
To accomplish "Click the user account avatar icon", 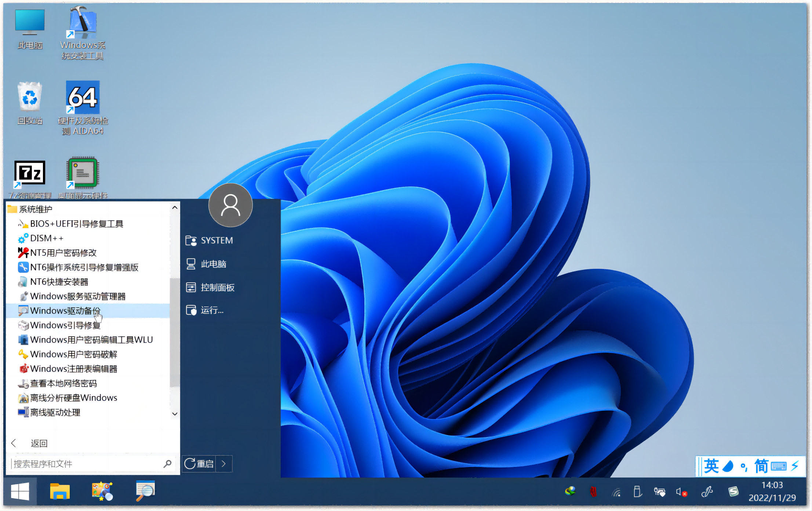I will point(230,205).
